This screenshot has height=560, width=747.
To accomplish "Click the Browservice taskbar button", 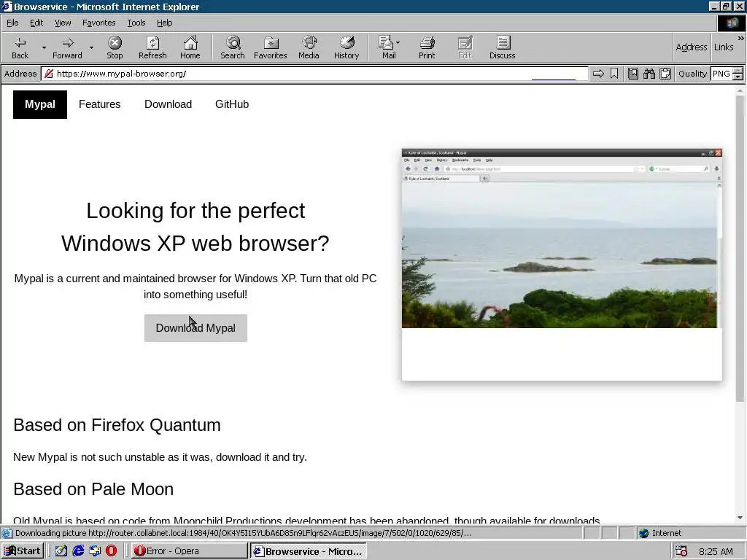I will click(309, 551).
